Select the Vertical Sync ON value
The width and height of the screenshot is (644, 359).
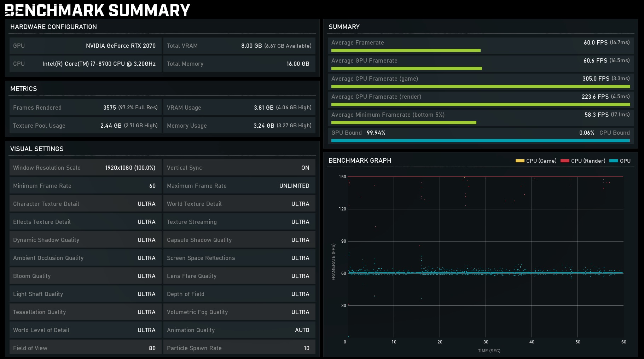[x=305, y=168]
